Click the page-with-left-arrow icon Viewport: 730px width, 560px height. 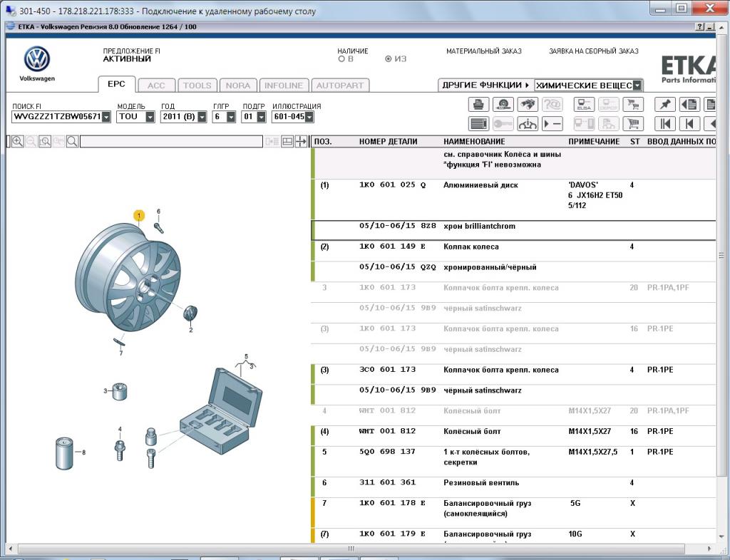point(689,104)
